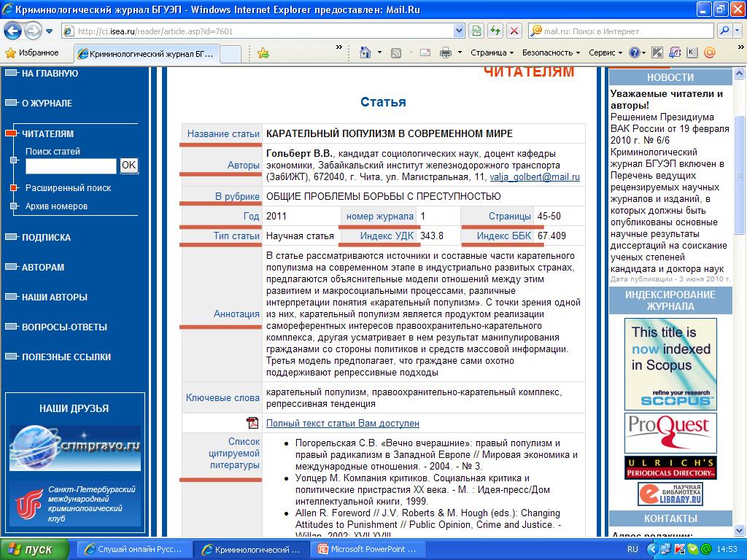747x560 pixels.
Task: Open the ЧИТАТЕЛЯМ menu section
Action: pos(47,134)
